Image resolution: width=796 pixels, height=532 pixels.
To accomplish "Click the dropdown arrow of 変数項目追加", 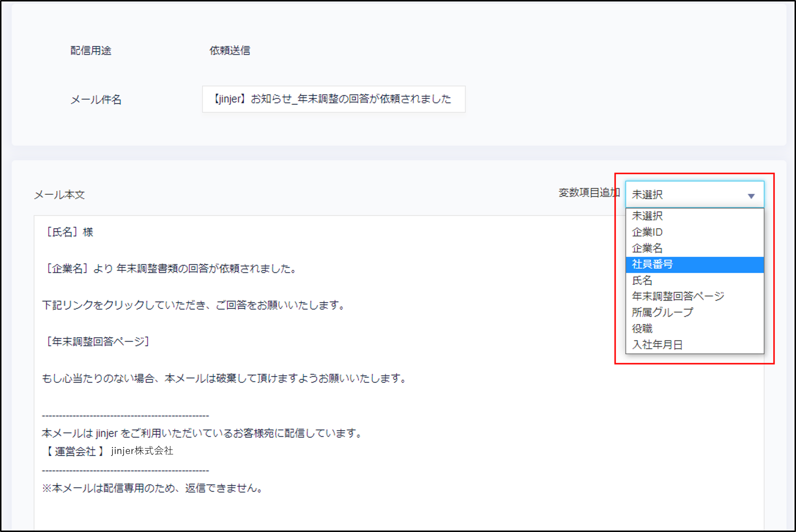I will (751, 196).
